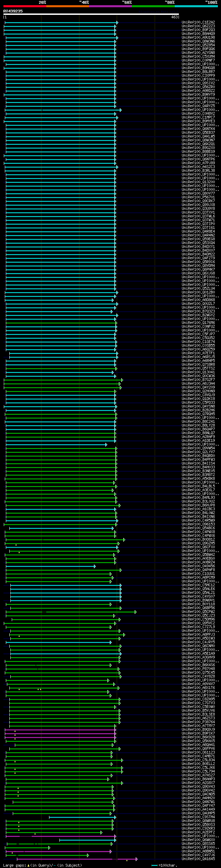Select label UniRef100_A1DE19
221x868 pixels.
tap(198, 441)
